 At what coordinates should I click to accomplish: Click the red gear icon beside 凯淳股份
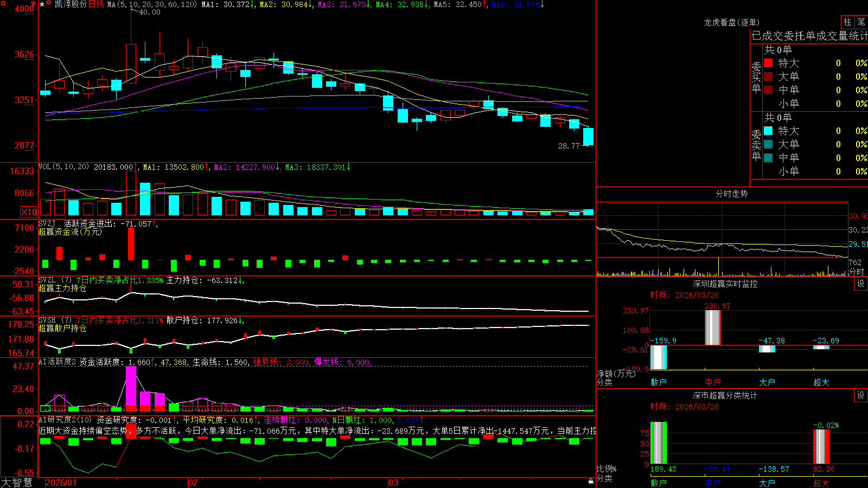pos(49,4)
